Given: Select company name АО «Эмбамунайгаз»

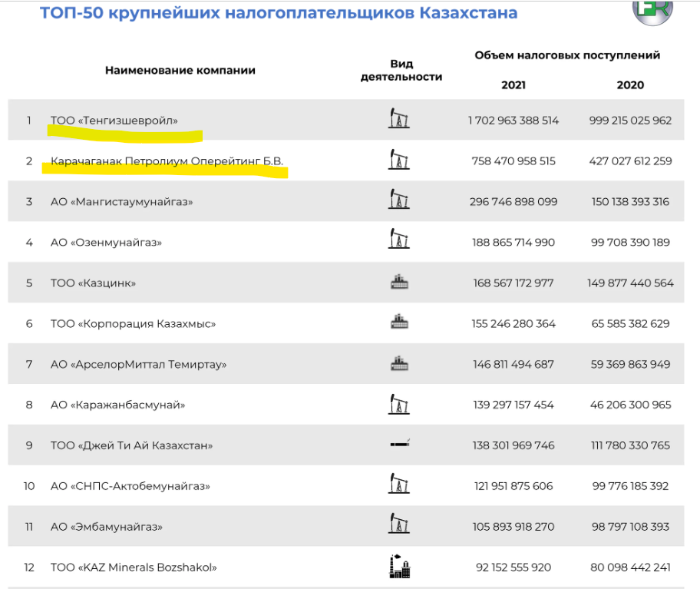Looking at the screenshot, I should tap(107, 527).
